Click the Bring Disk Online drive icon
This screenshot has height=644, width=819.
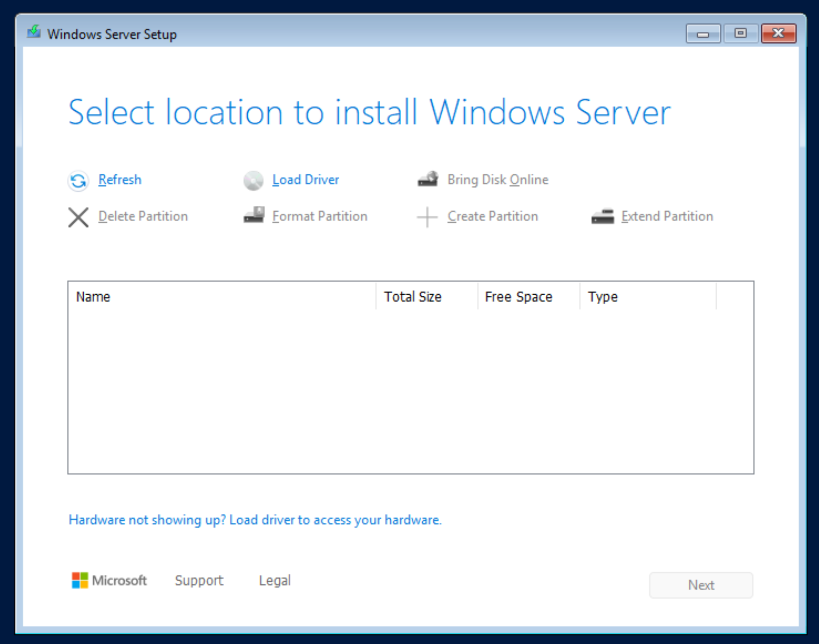(x=428, y=179)
